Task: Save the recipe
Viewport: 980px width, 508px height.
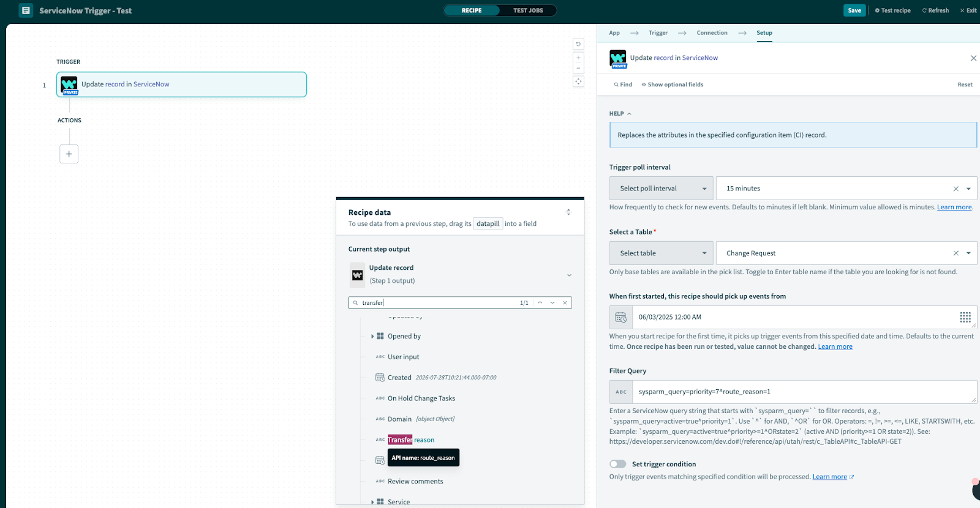Action: (854, 10)
